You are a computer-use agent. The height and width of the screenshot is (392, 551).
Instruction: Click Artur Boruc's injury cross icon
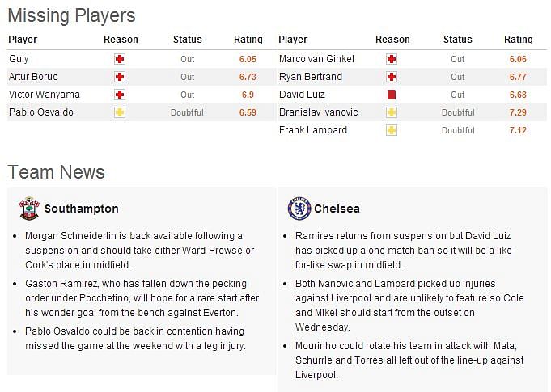(120, 77)
